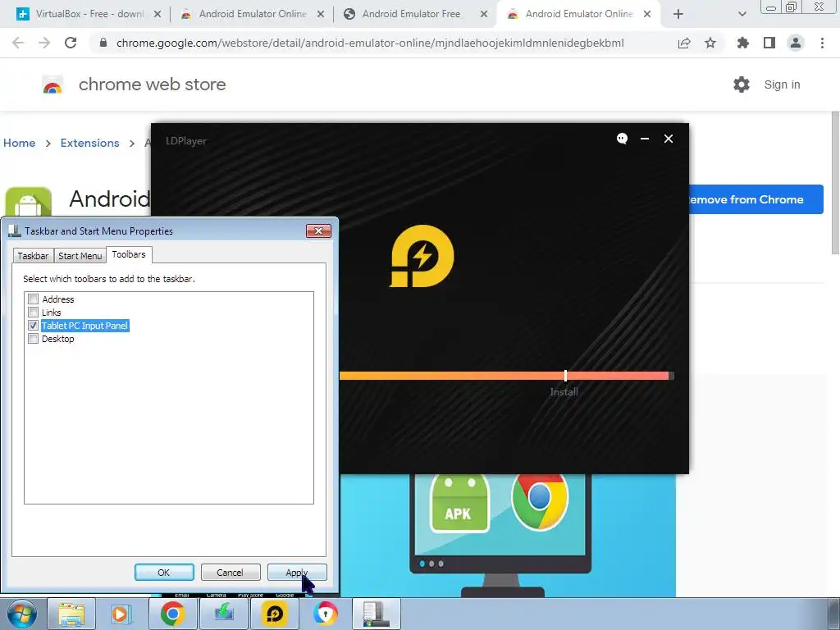Click Remove from Chrome button
This screenshot has width=840, height=630.
pyautogui.click(x=756, y=199)
